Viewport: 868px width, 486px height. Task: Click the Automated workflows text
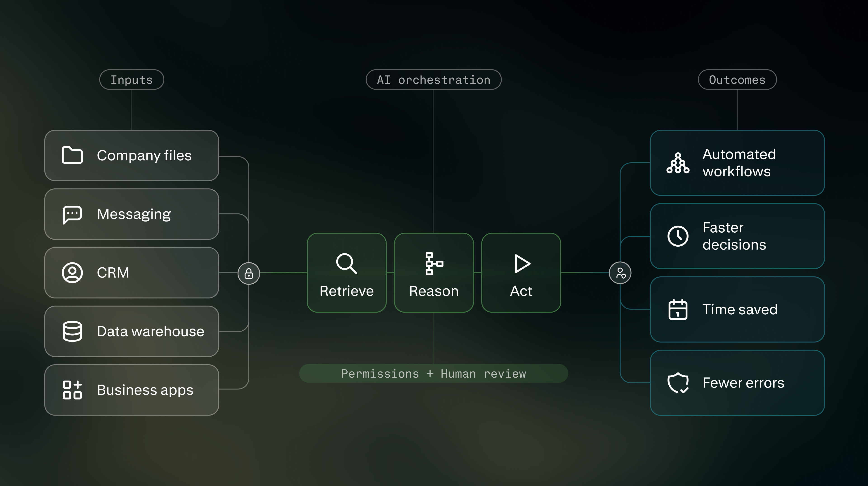[x=739, y=163]
